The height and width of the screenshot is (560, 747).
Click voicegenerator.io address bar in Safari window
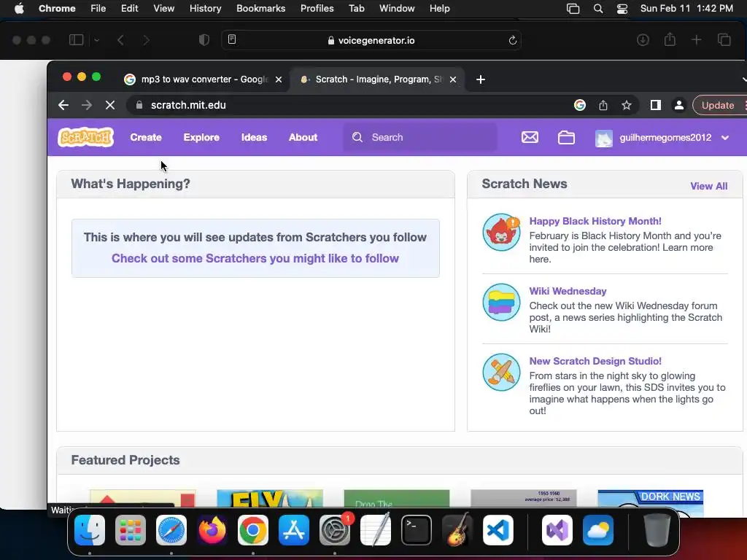pyautogui.click(x=371, y=41)
